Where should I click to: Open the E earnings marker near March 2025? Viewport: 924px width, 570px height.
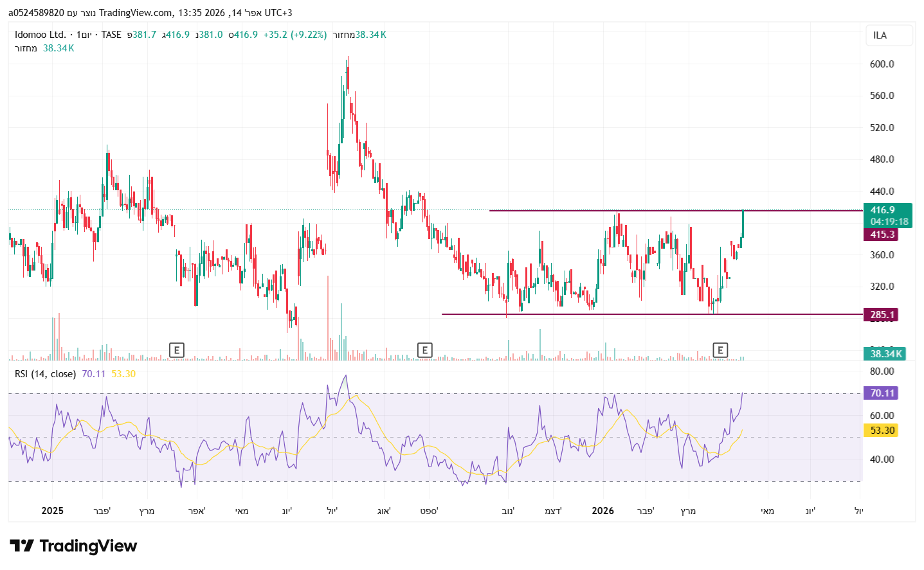[x=176, y=350]
